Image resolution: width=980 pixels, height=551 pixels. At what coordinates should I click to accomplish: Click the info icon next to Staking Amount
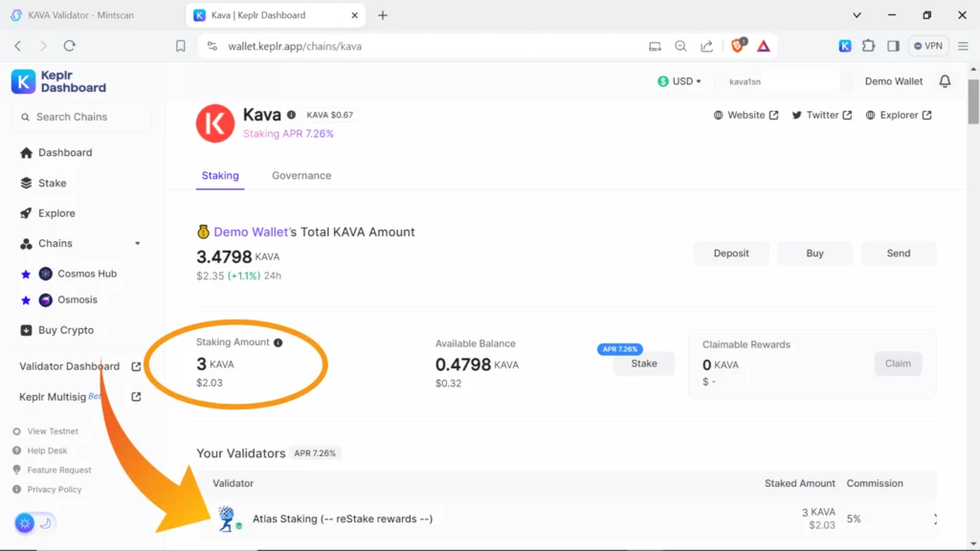click(x=278, y=342)
